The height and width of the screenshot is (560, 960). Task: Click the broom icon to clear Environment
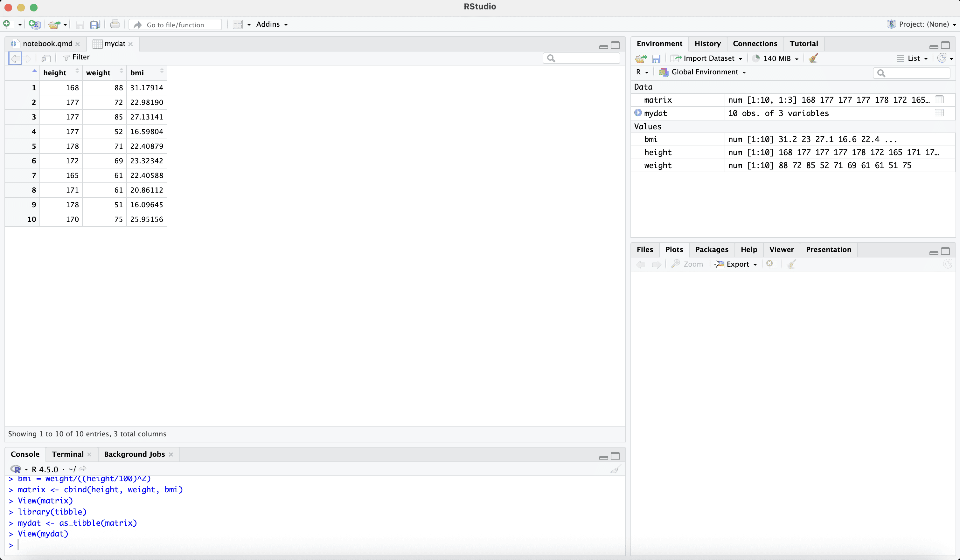(x=813, y=58)
